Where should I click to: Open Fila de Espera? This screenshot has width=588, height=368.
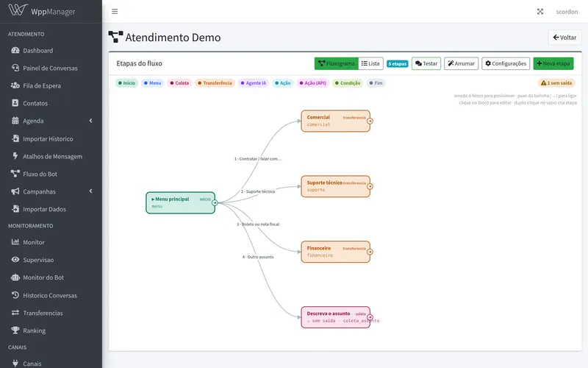pos(42,85)
